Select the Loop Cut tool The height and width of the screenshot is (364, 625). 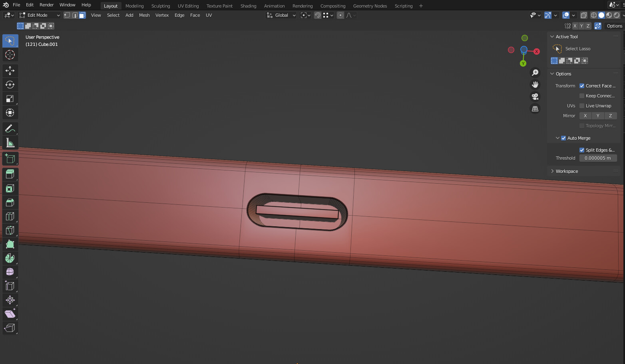point(10,216)
